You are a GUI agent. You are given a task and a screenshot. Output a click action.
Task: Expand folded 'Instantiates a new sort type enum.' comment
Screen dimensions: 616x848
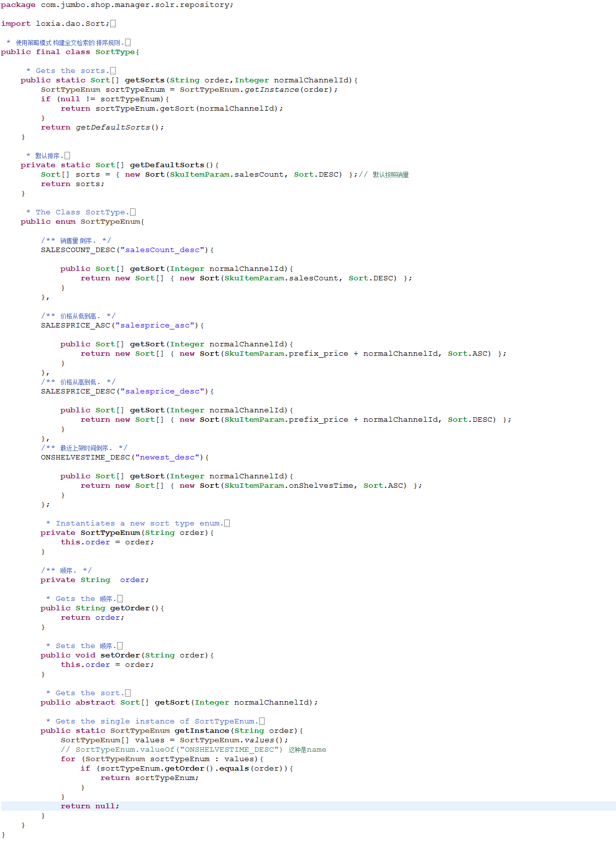[227, 523]
